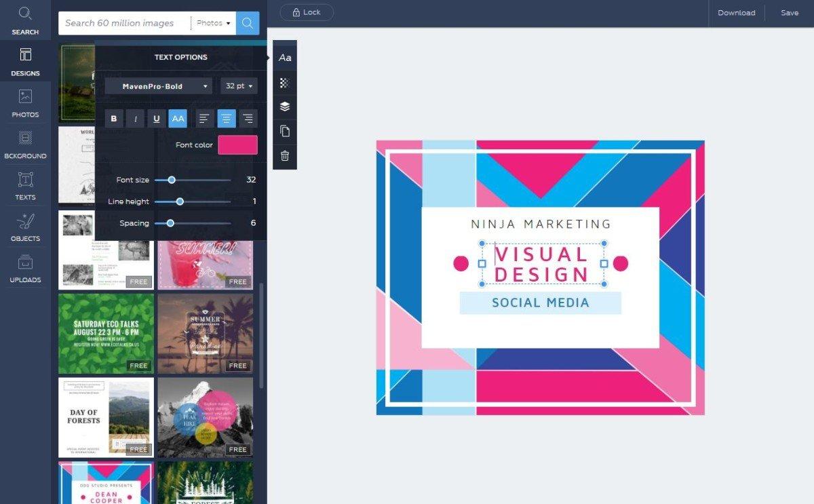Select the mountain Peak Hike template
The height and width of the screenshot is (504, 814).
click(206, 418)
